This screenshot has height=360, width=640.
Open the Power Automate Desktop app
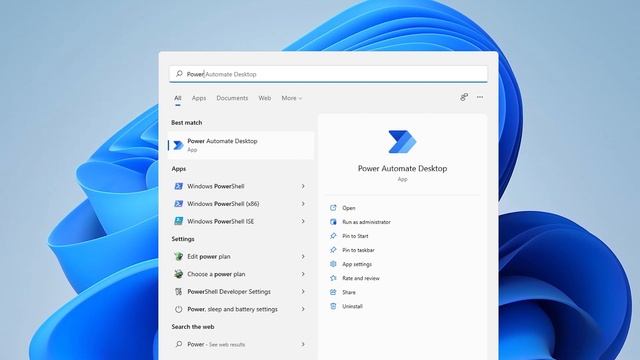coord(349,208)
